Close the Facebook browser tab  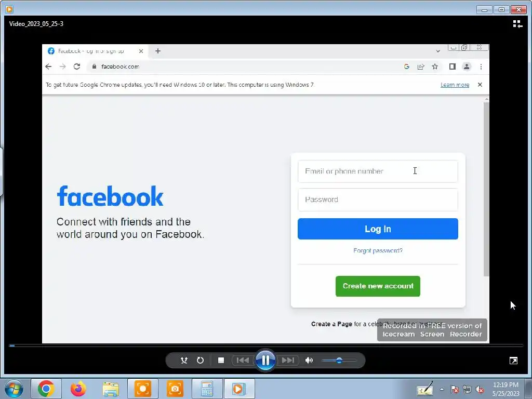(x=141, y=51)
